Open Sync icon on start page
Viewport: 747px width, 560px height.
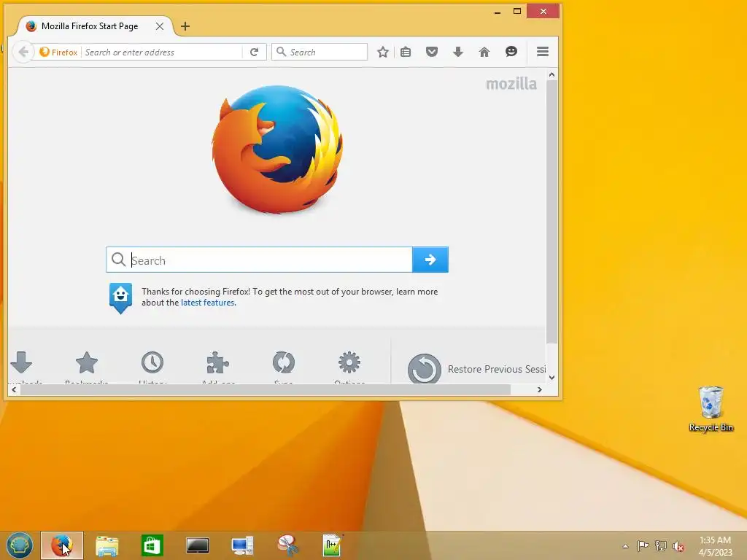click(284, 363)
